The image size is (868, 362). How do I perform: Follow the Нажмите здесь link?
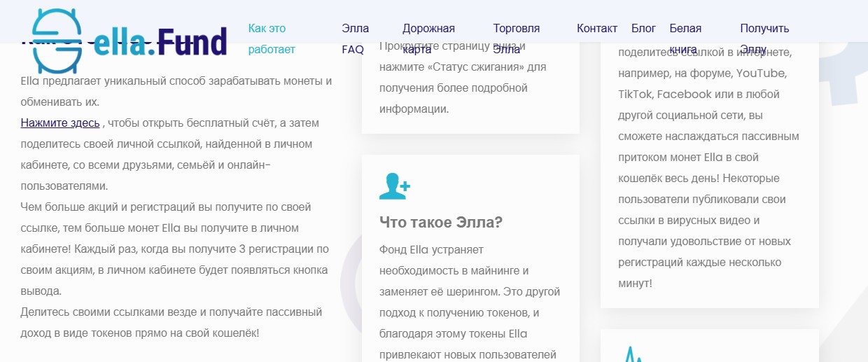[60, 123]
